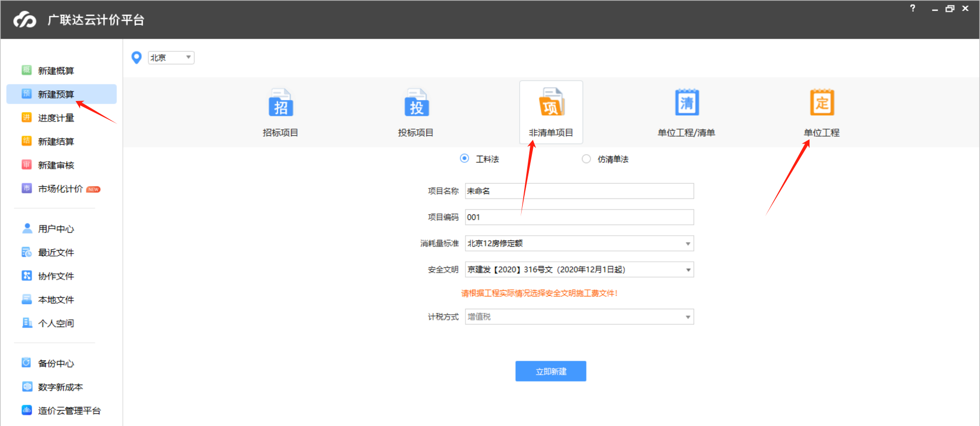Click the 协作文件 icon
Viewport: 980px width, 426px height.
tap(27, 275)
